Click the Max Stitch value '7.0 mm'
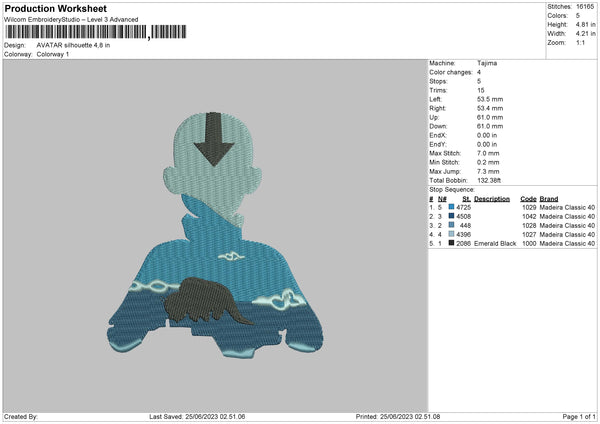 [488, 153]
